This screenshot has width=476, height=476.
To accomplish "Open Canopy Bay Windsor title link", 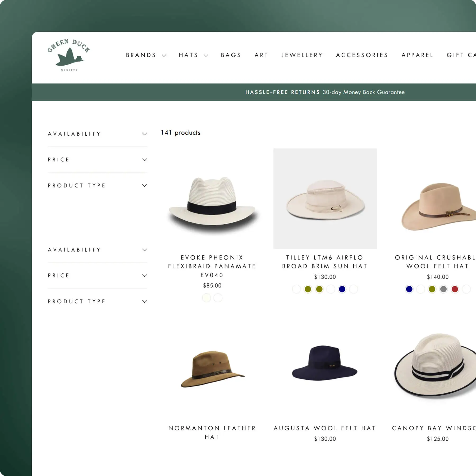I will pyautogui.click(x=434, y=428).
